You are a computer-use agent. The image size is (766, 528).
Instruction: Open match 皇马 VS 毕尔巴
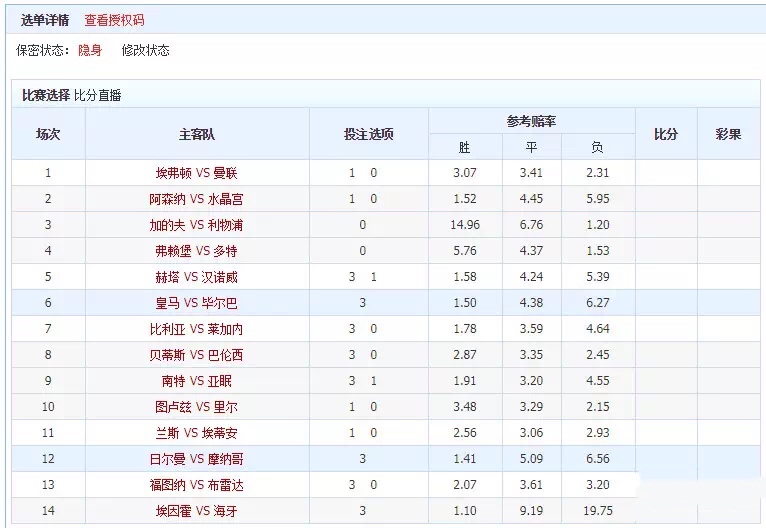tap(196, 303)
